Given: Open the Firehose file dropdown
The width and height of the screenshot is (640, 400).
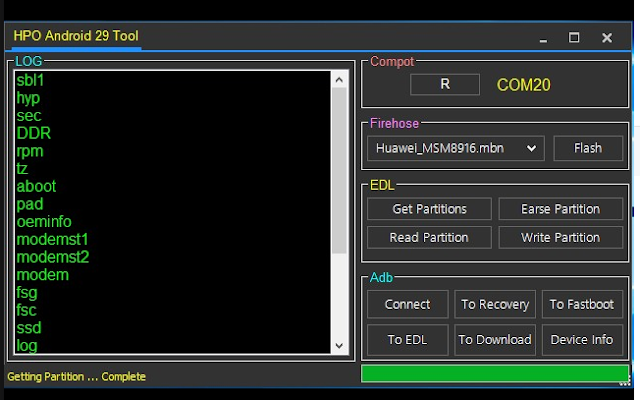Looking at the screenshot, I should (456, 148).
